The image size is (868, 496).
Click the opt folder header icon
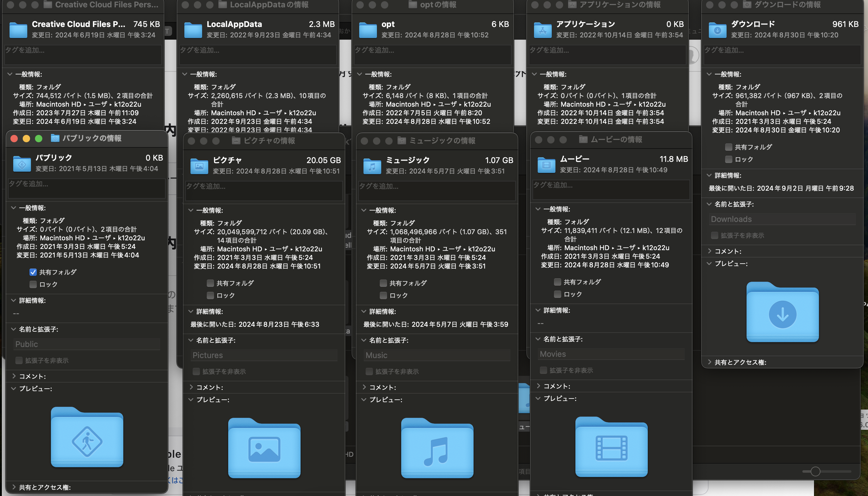point(368,30)
